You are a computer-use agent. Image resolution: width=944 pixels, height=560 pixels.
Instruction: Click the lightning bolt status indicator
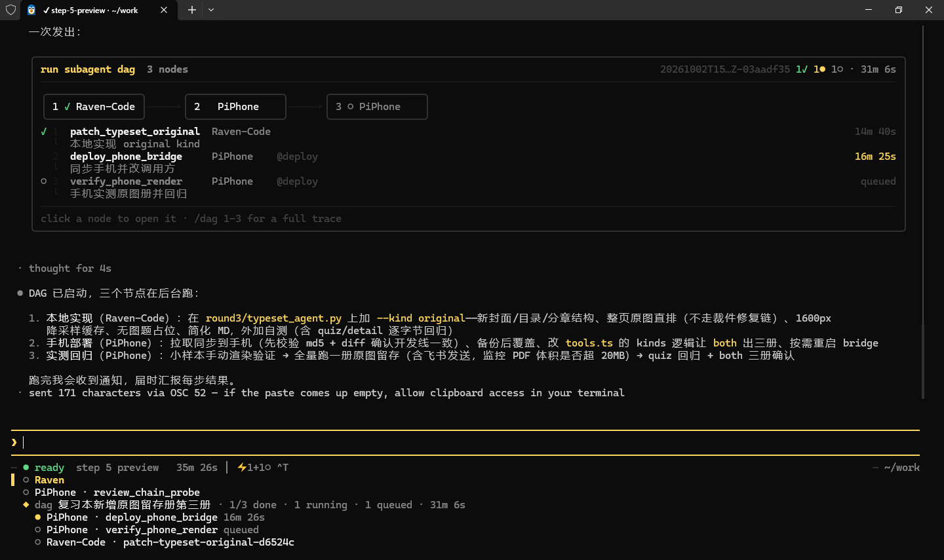[242, 468]
